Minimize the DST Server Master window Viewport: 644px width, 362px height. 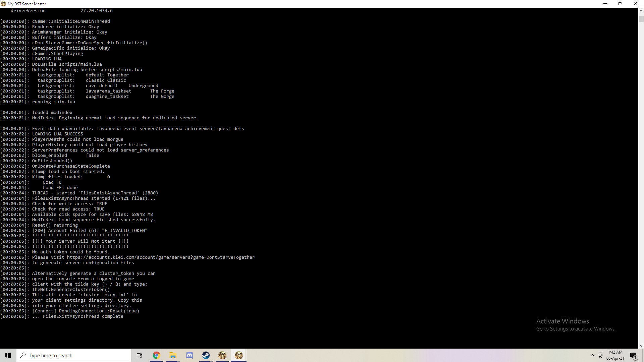tap(605, 4)
